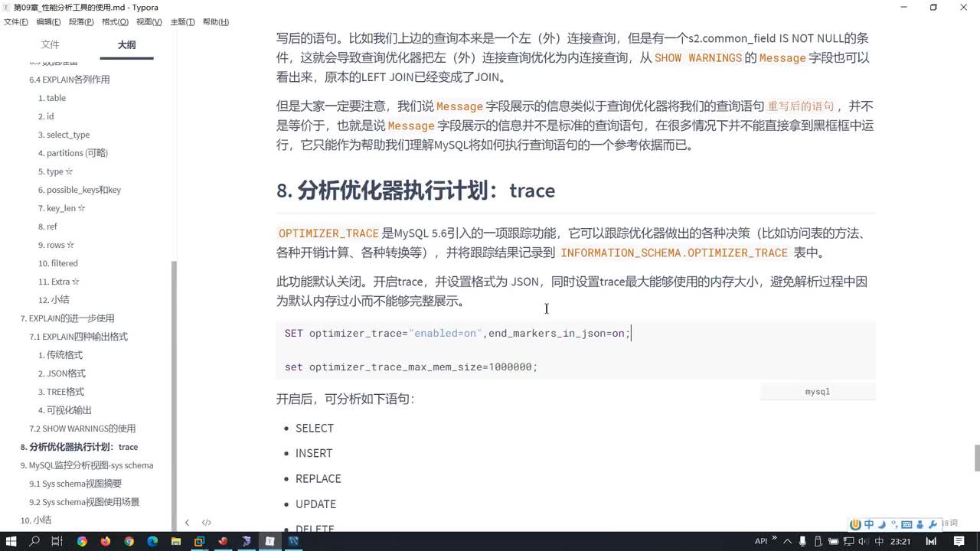Jump to outline item 6.4 EXPLAIN各列作用
This screenshot has width=980, height=551.
coord(70,80)
